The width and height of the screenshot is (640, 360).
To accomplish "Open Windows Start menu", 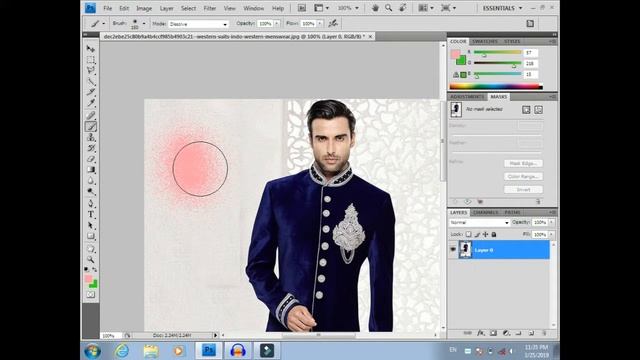I will [x=93, y=351].
